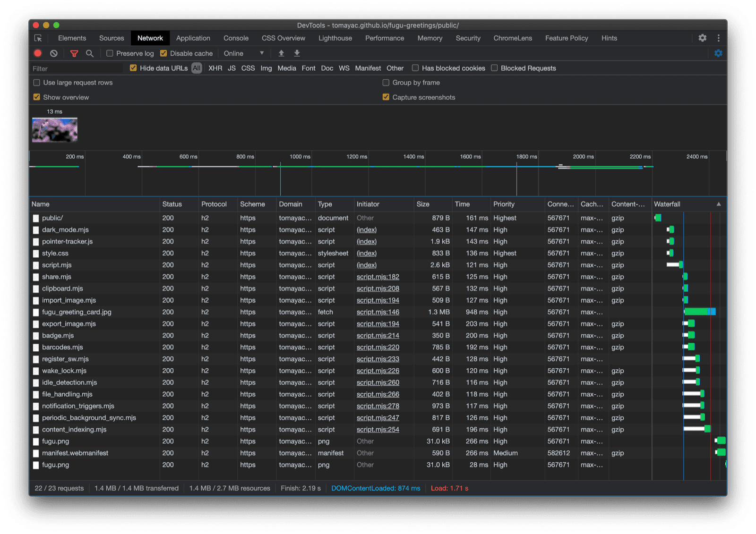Open the three-dot DevTools menu
This screenshot has width=756, height=534.
pyautogui.click(x=719, y=38)
